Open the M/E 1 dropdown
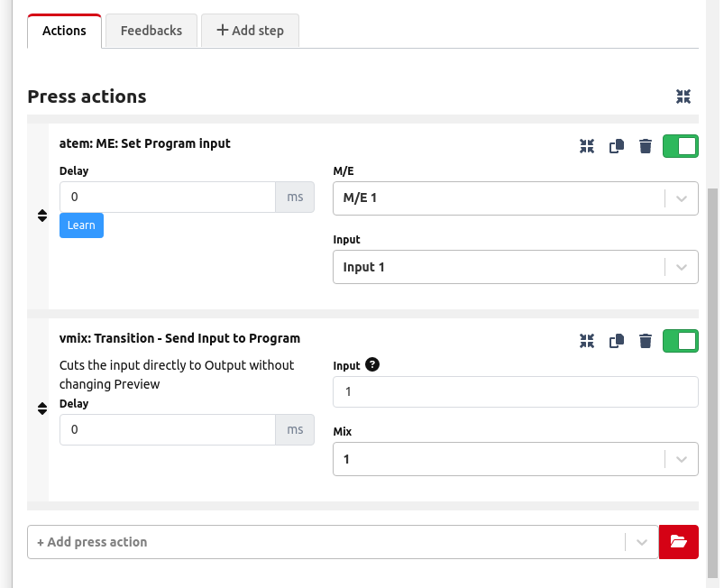 (x=515, y=198)
